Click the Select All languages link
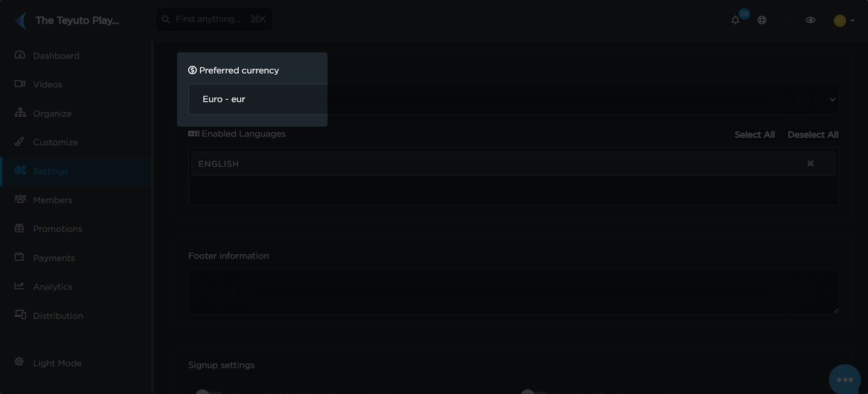 click(754, 134)
